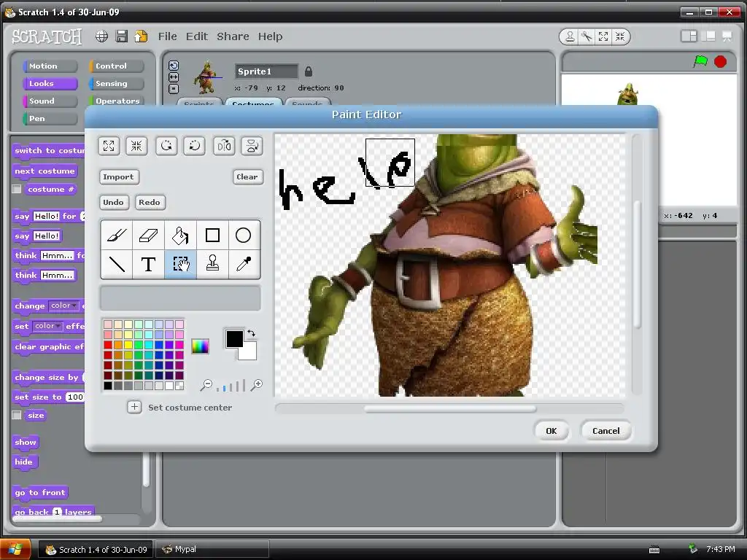Click the scissors delete icon in top toolbar

(587, 36)
